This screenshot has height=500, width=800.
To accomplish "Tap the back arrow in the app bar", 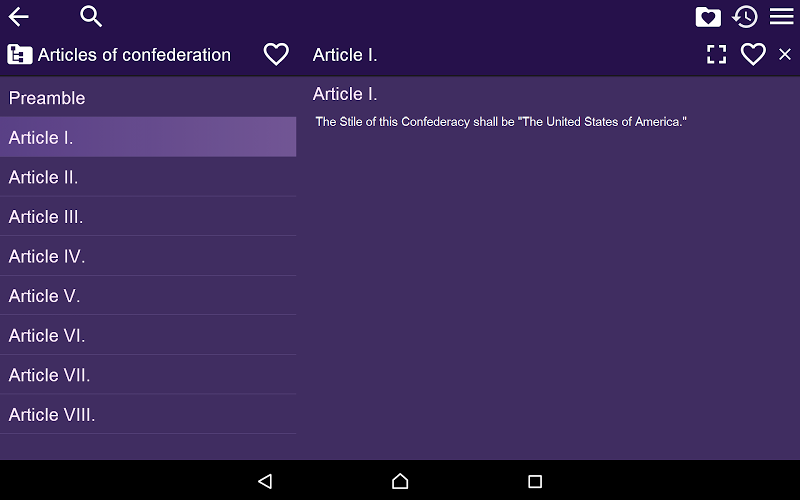I will (18, 17).
